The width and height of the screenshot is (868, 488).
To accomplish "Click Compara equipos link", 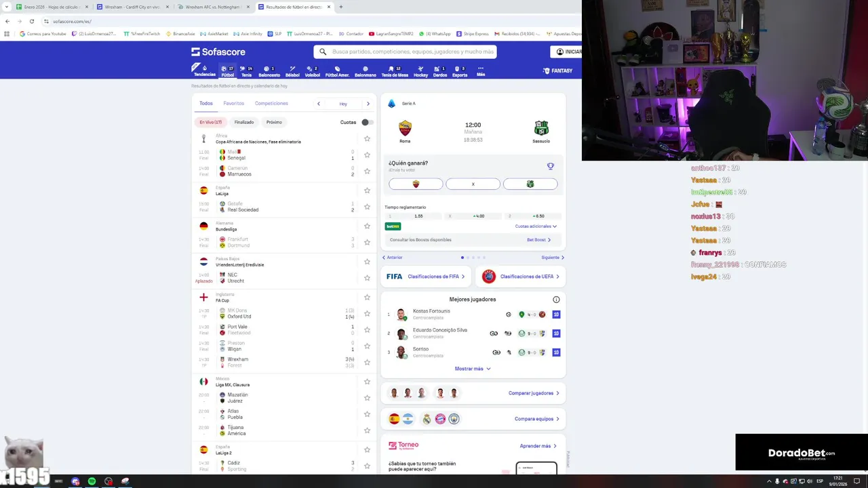I will [x=537, y=419].
